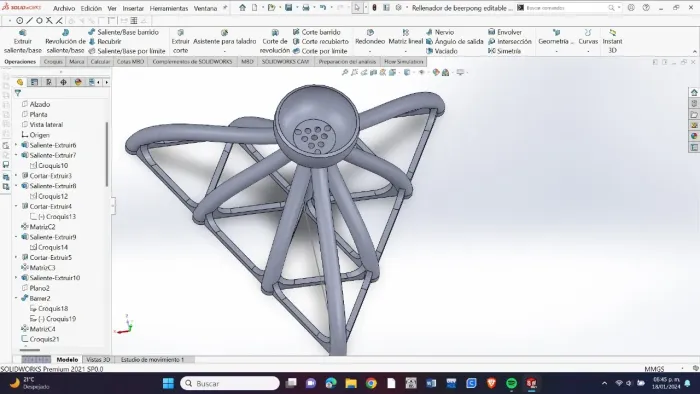Choose the Asistente para taladro tool

225,41
